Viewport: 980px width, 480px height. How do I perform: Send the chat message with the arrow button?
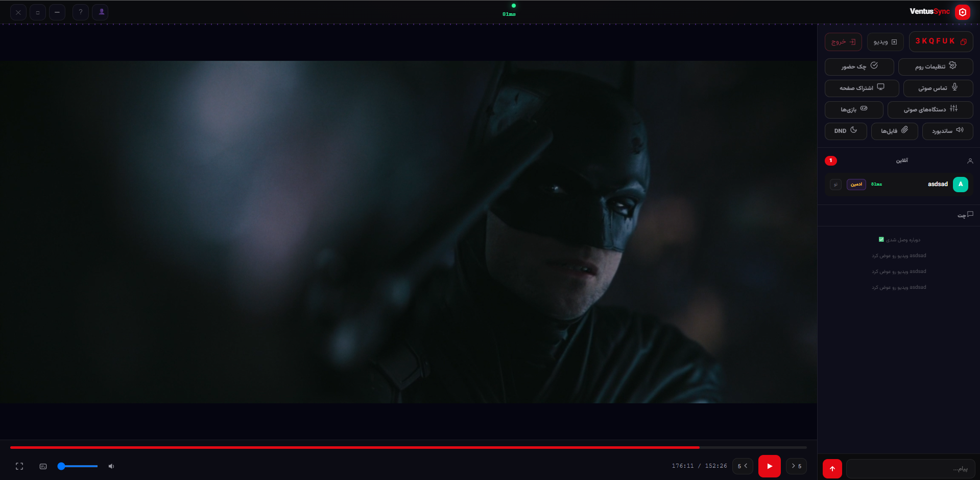[832, 468]
